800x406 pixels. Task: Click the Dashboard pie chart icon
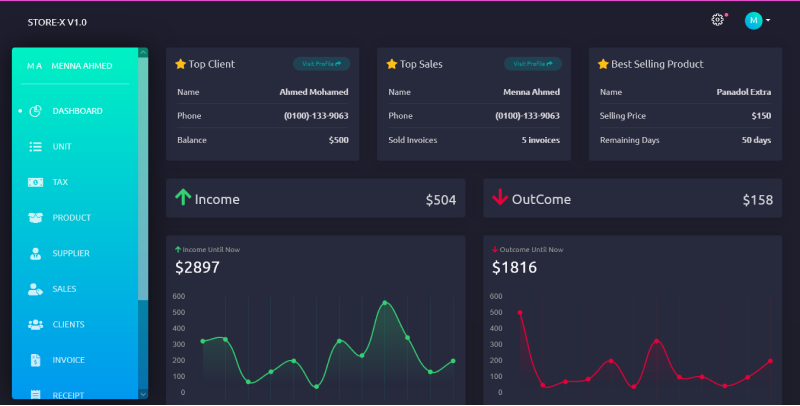(x=35, y=111)
